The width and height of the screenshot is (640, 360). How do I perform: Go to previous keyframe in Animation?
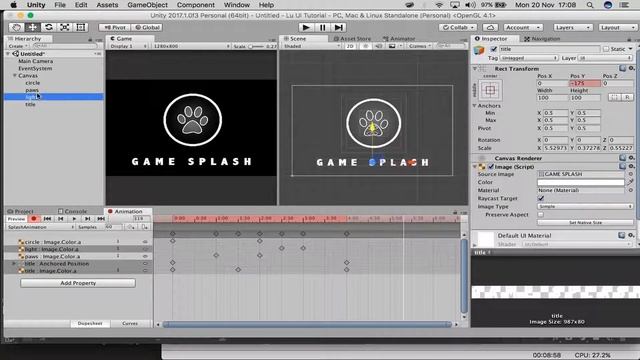pos(61,219)
